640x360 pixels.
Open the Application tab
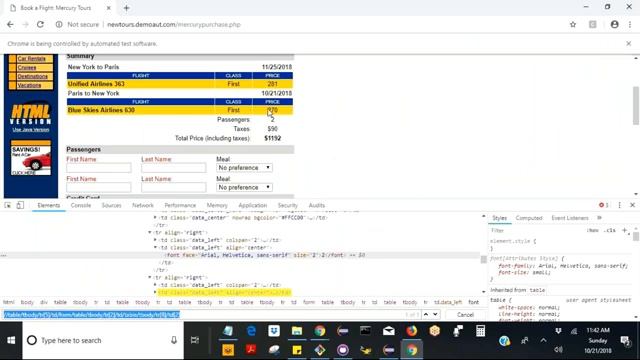[253, 205]
